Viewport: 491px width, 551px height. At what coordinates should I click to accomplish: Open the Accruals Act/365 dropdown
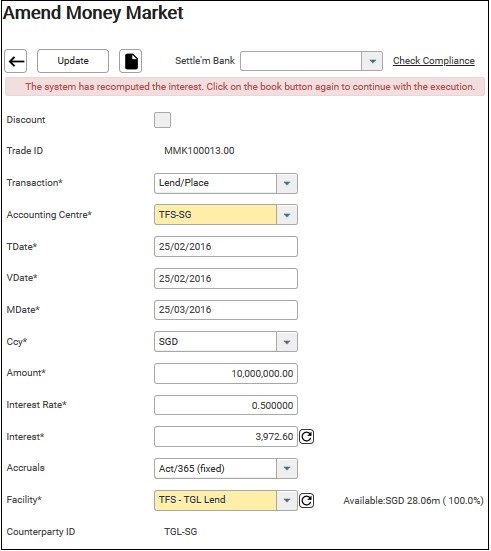(287, 468)
